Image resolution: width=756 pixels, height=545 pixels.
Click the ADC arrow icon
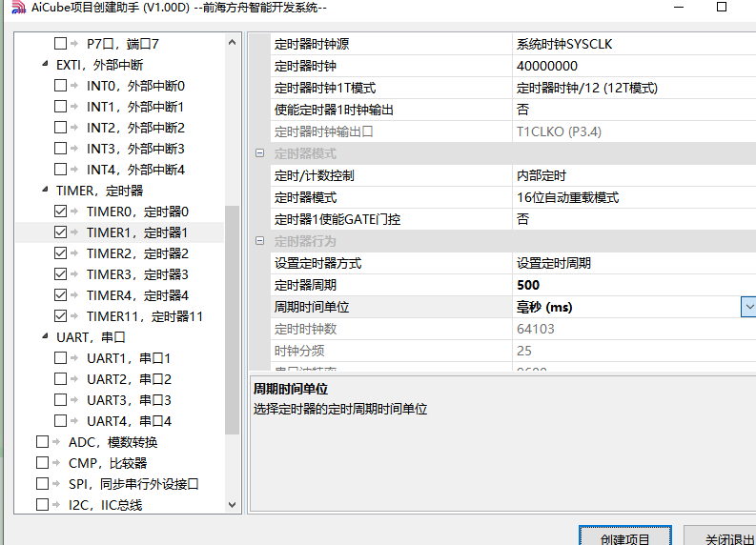point(56,442)
